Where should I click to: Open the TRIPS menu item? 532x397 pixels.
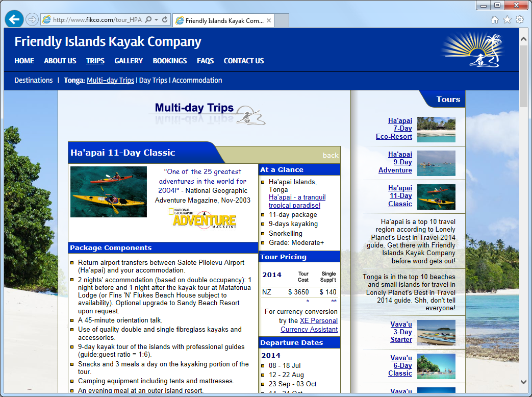[95, 61]
